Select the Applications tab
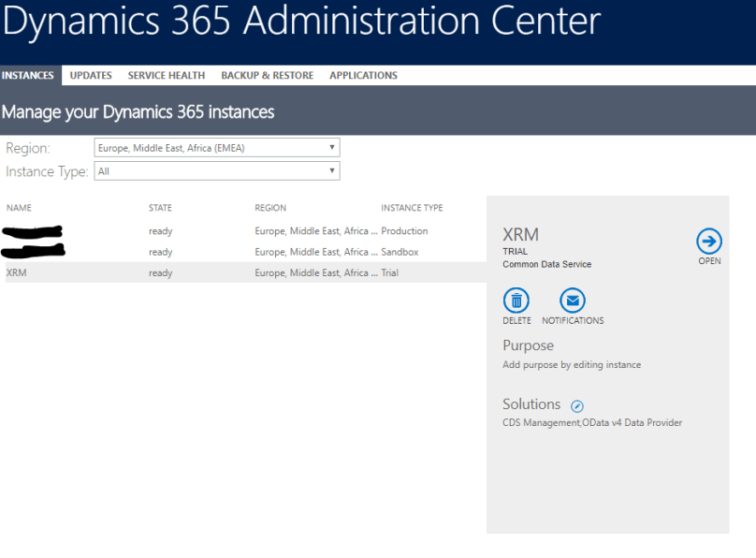This screenshot has width=756, height=558. (x=363, y=76)
